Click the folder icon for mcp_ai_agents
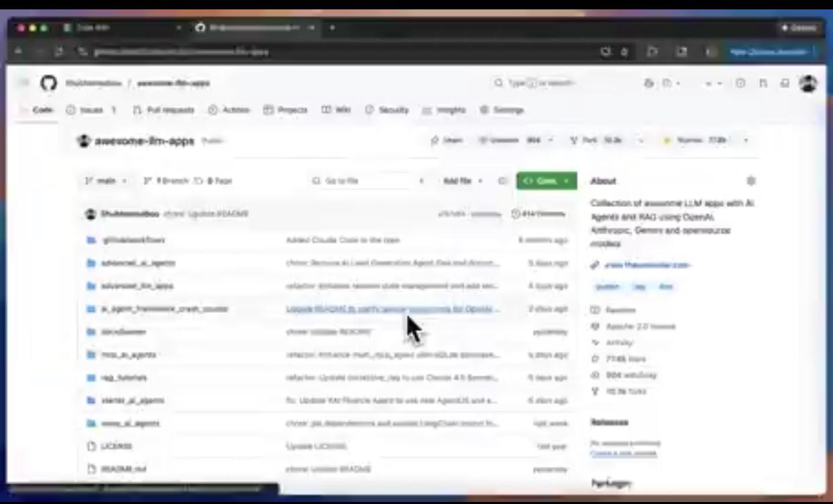 point(91,355)
